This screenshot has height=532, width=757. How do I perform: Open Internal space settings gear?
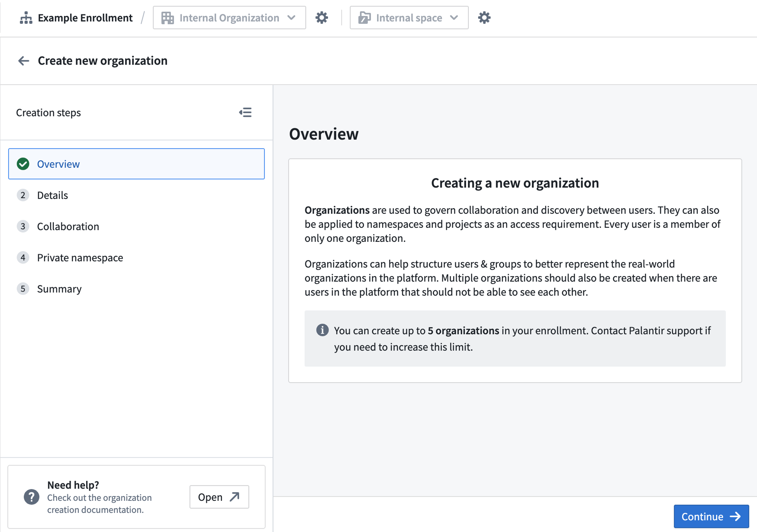tap(484, 18)
